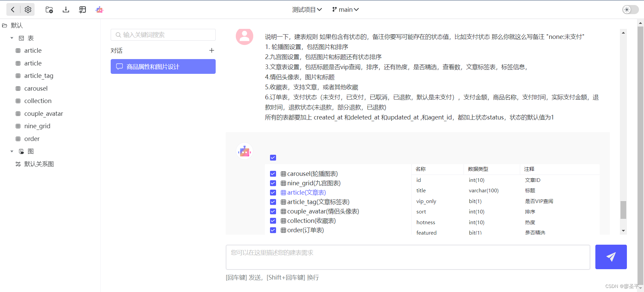Screen dimensions: 644x292
Task: Click the vip_only field name cell
Action: (426, 201)
